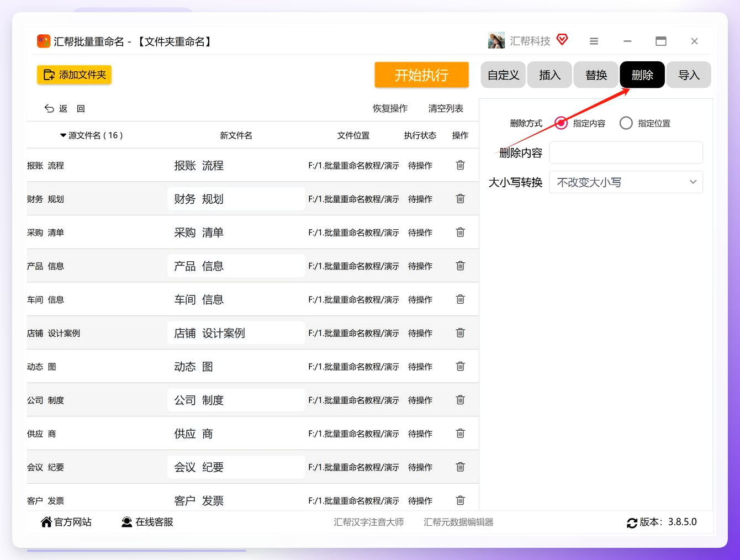Open the 汇帮元数据编辑器 link
Viewport: 740px width, 560px height.
coord(458,522)
